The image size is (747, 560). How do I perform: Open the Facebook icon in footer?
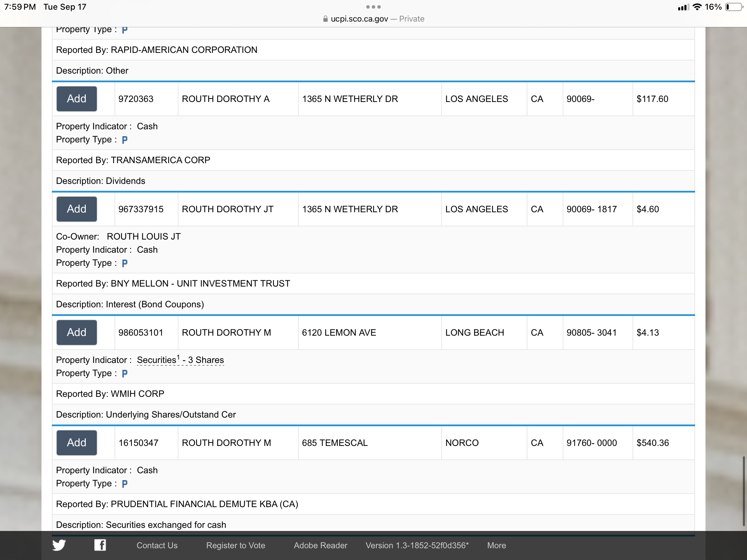[100, 545]
